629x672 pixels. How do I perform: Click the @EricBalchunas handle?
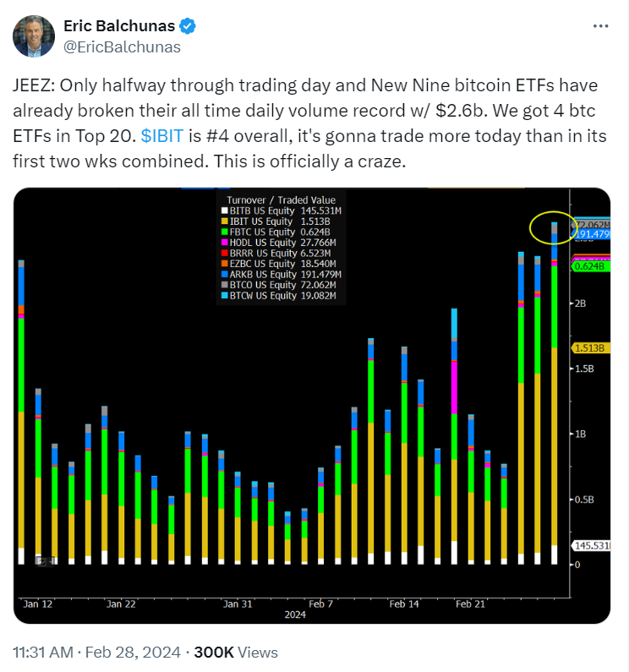pos(123,46)
